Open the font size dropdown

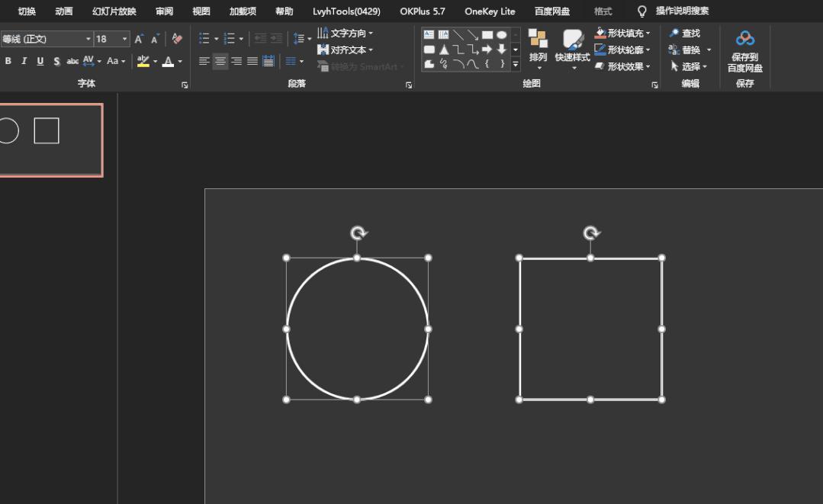click(124, 39)
